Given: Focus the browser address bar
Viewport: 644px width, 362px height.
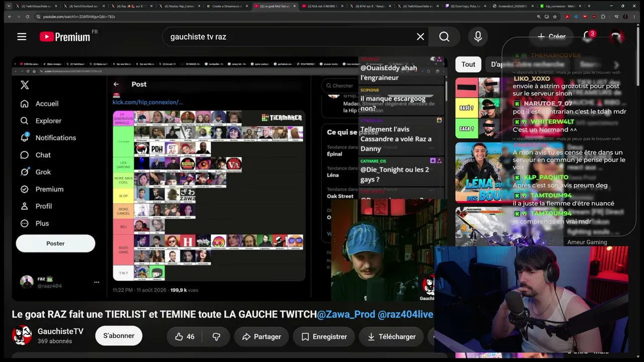Looking at the screenshot, I should pos(282,17).
